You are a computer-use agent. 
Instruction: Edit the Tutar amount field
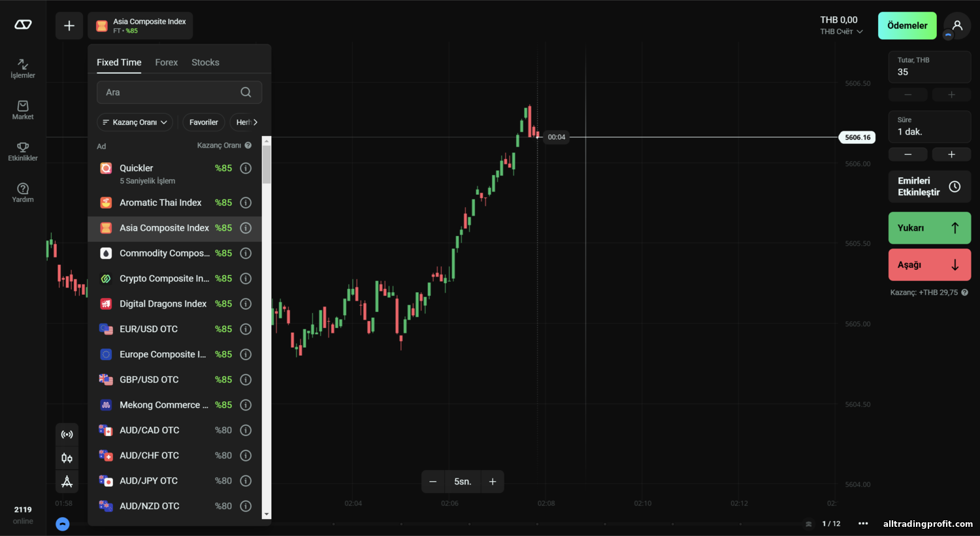point(930,67)
